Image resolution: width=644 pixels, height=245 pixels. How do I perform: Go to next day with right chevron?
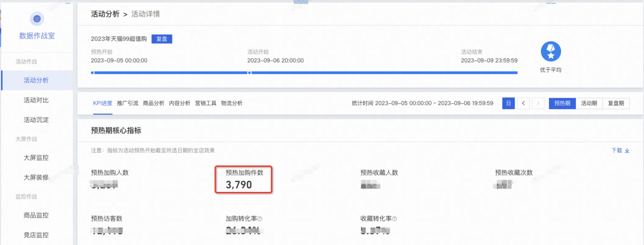click(x=538, y=103)
